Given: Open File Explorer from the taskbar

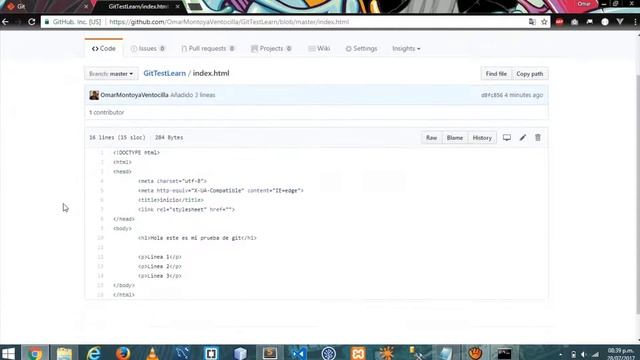Looking at the screenshot, I should [64, 353].
